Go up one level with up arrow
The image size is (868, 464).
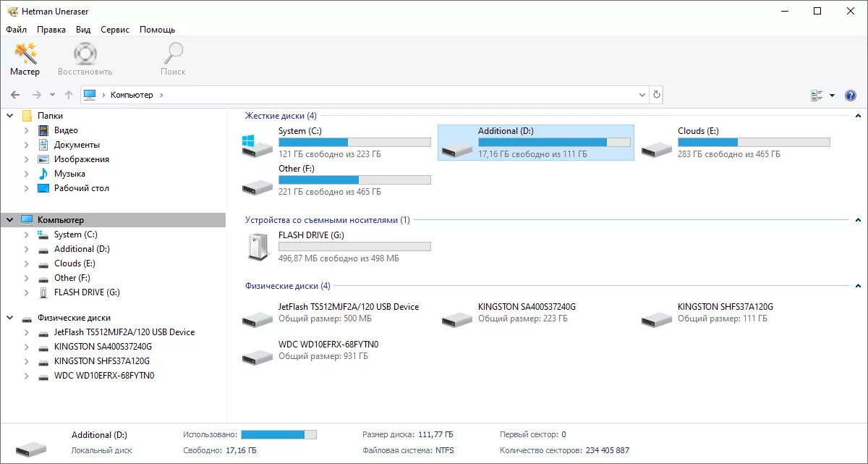(69, 95)
